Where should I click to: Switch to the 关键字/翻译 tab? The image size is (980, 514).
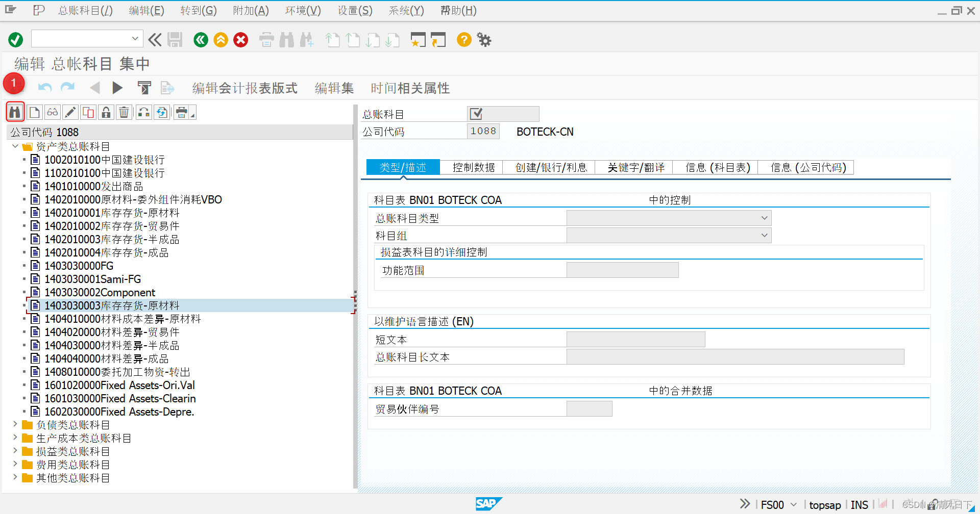[x=636, y=167]
